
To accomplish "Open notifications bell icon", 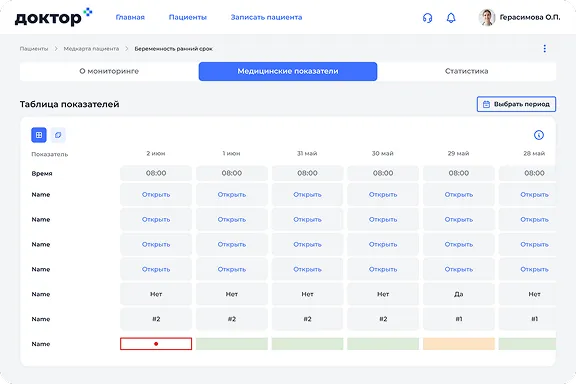I will point(451,18).
